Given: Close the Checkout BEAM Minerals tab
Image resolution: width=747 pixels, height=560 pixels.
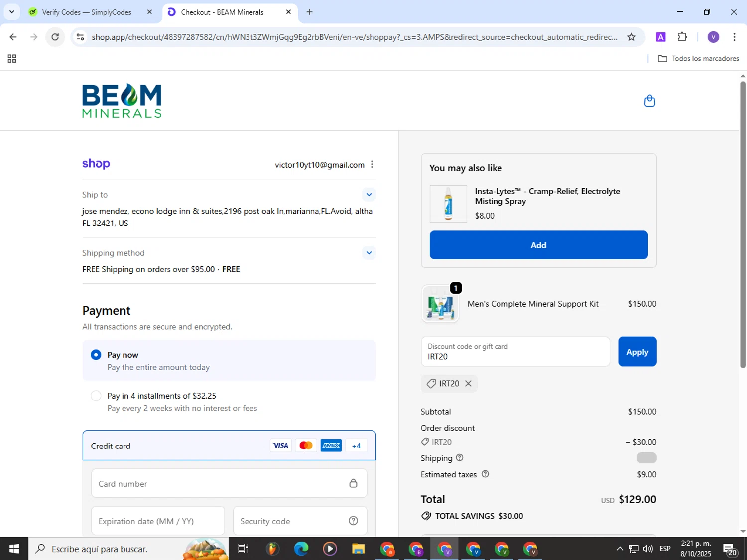Looking at the screenshot, I should click(288, 12).
